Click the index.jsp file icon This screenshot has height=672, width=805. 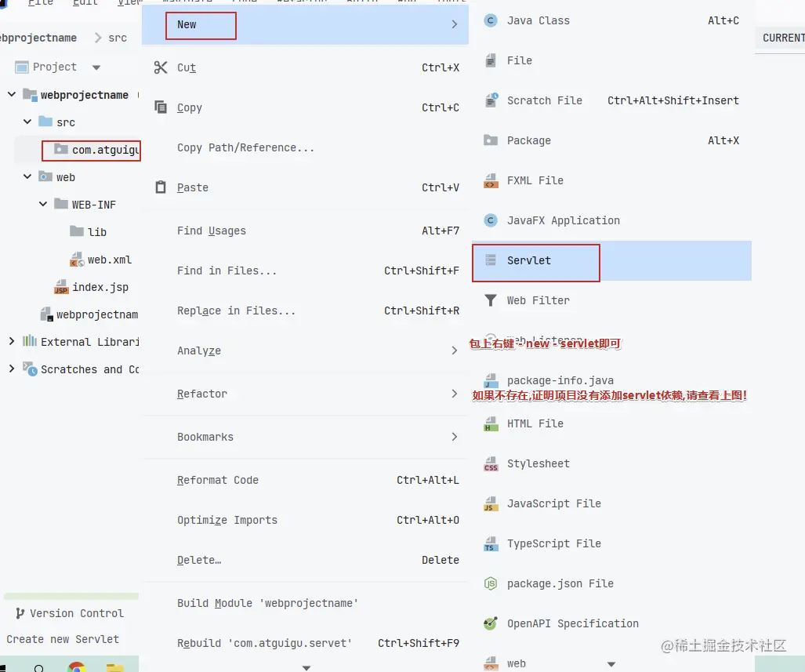click(x=61, y=287)
